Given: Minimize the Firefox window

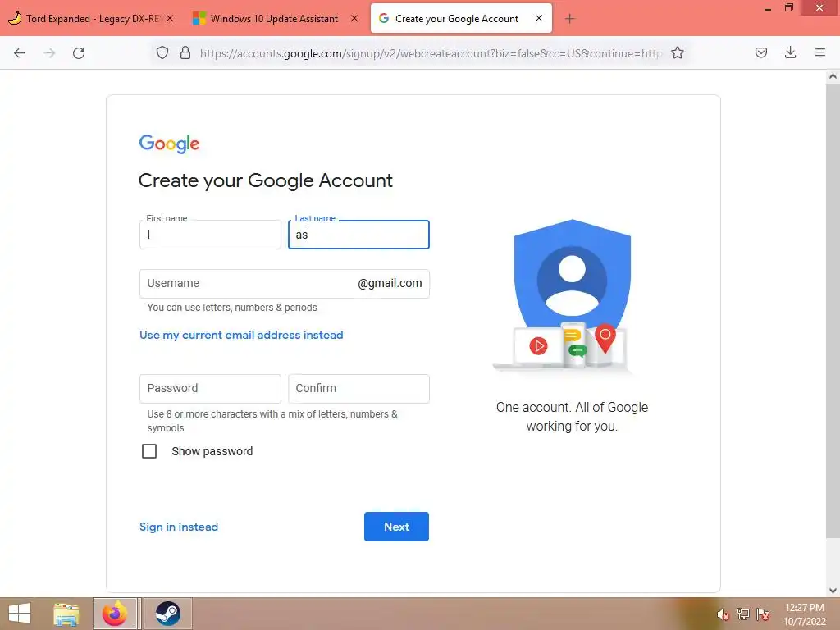Looking at the screenshot, I should point(768,8).
